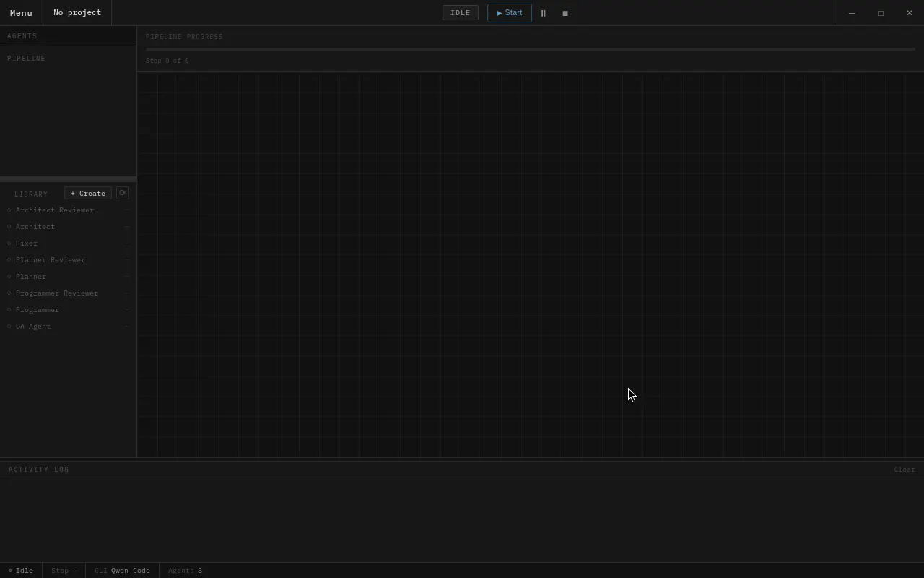Screen dimensions: 924x578
Task: Clear the activity log
Action: [x=905, y=470]
